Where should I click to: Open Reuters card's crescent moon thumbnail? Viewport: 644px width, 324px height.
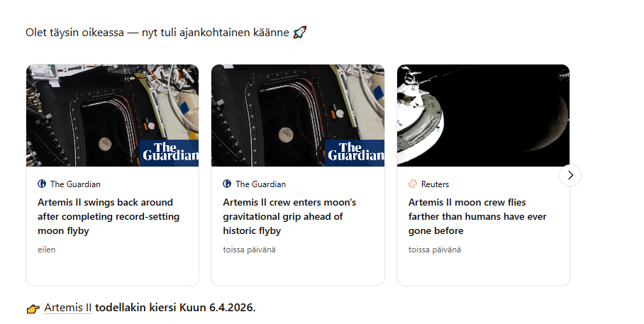point(484,116)
